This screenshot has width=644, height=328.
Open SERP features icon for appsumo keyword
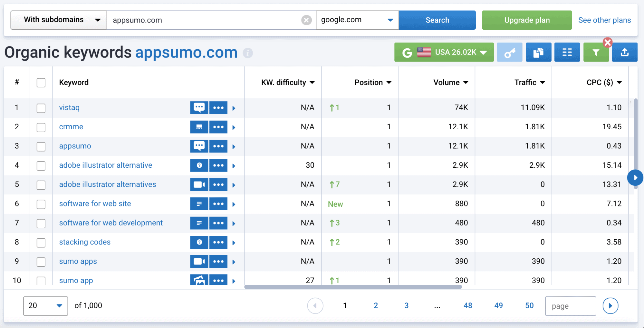(199, 146)
